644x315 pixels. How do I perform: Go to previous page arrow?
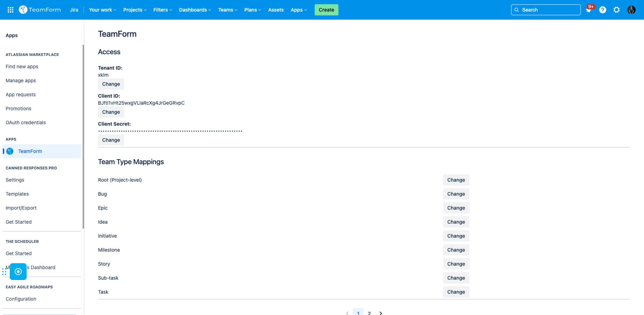347,313
